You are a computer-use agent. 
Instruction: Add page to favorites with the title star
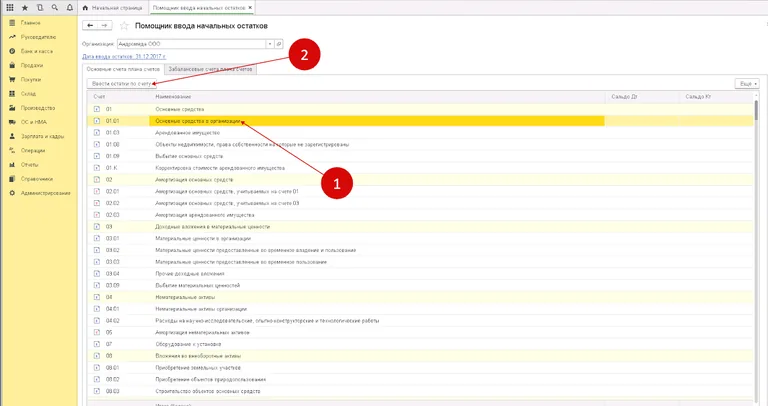pos(124,25)
